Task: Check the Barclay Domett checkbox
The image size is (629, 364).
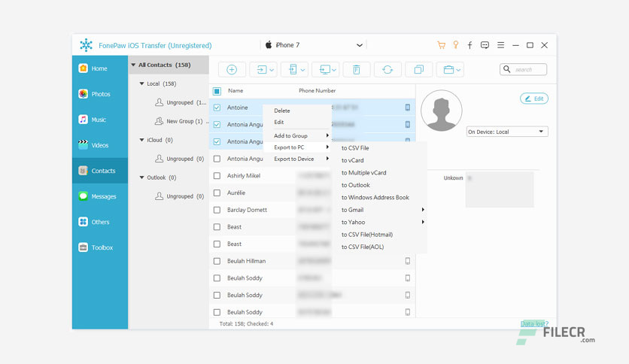Action: pos(217,210)
